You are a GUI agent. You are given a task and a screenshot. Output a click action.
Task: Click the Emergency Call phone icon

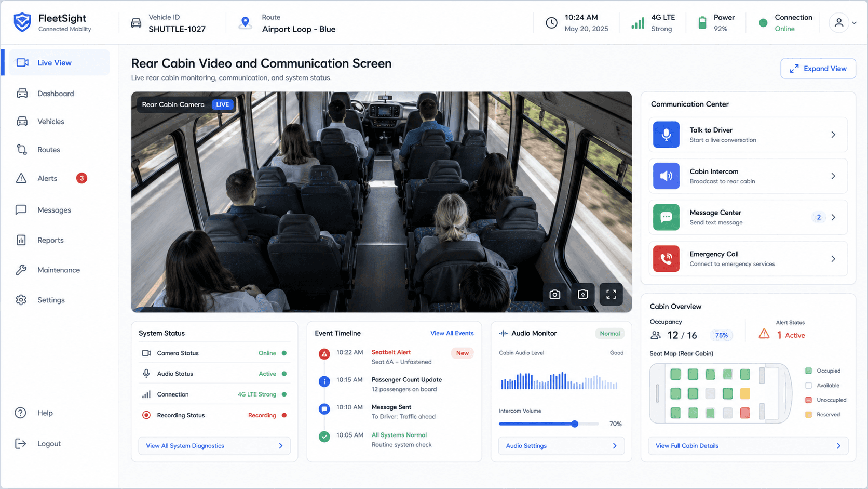[667, 259]
